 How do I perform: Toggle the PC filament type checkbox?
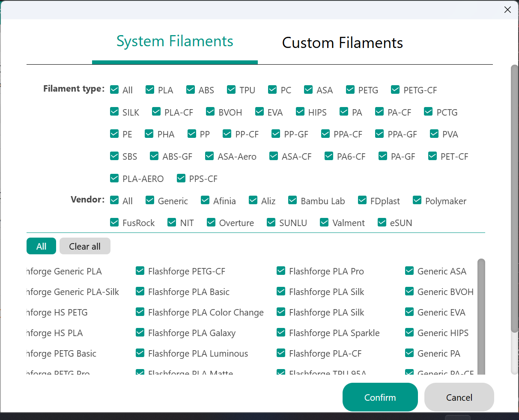[272, 89]
